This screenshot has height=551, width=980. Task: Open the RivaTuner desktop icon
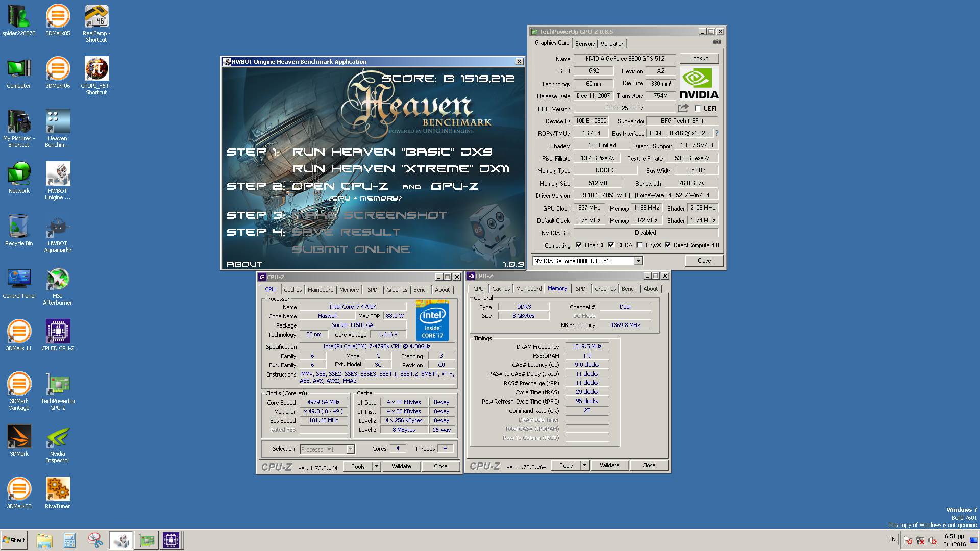58,493
